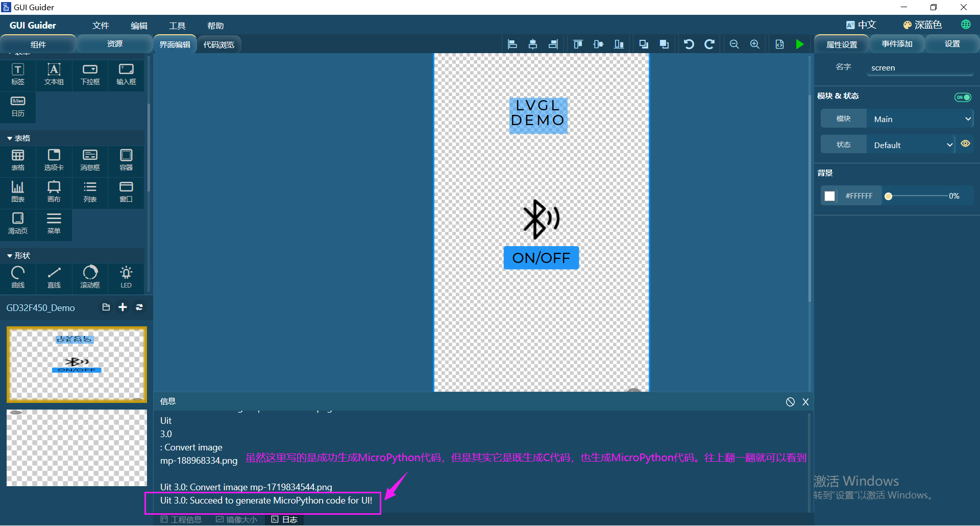The image size is (980, 526).
Task: Click the align bottom toolbar icon
Action: pos(619,44)
